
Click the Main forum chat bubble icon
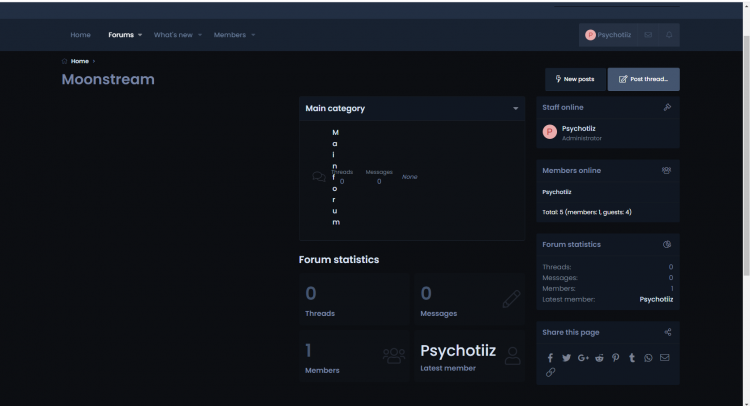319,177
